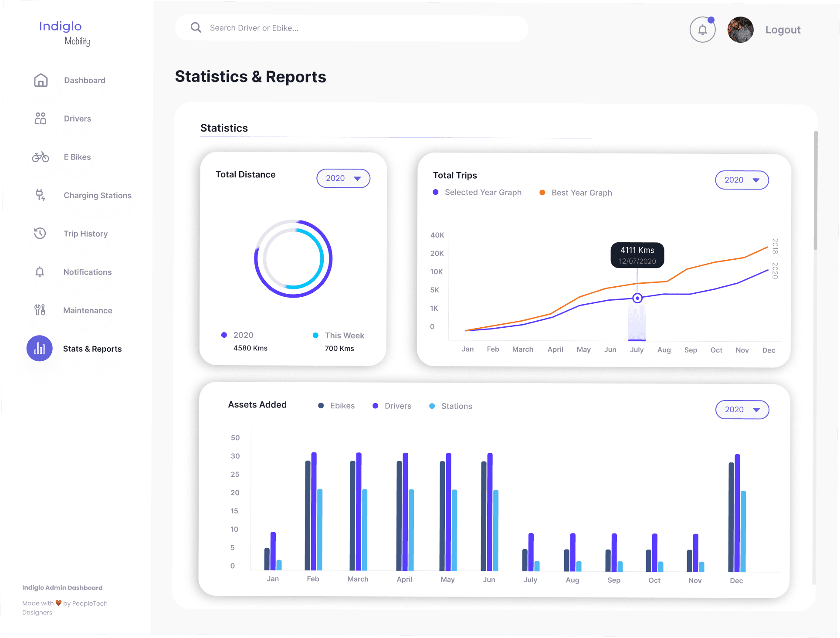Toggle the Best Year Graph legend

pyautogui.click(x=576, y=193)
